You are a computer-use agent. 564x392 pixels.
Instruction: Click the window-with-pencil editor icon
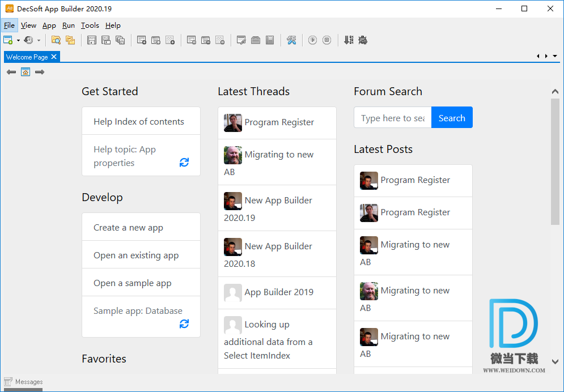[x=241, y=40]
